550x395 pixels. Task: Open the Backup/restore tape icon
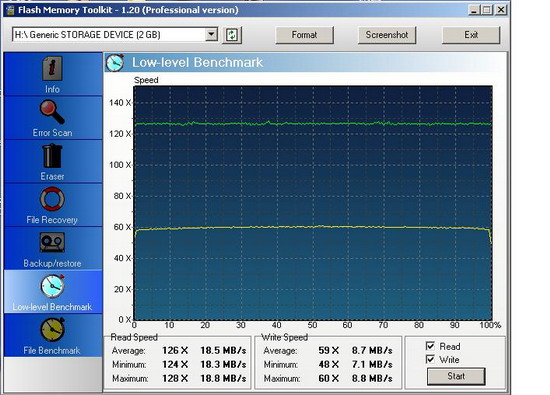coord(52,242)
